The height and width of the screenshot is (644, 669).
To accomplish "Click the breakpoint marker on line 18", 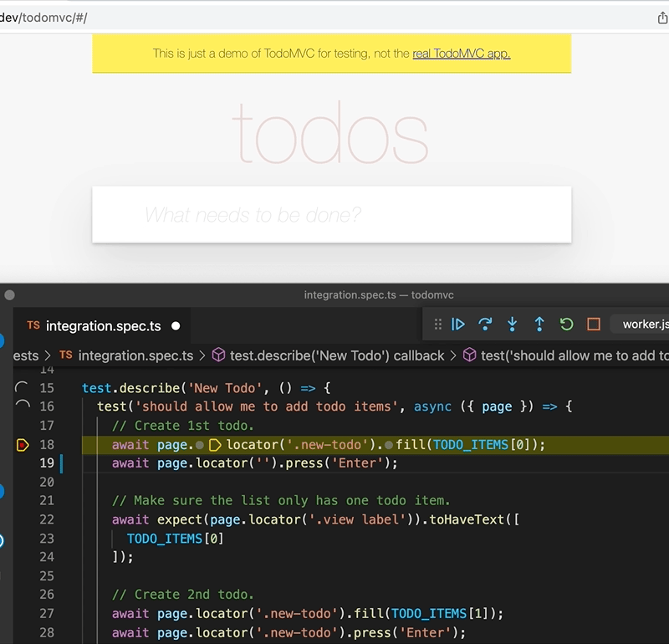I will (x=23, y=445).
